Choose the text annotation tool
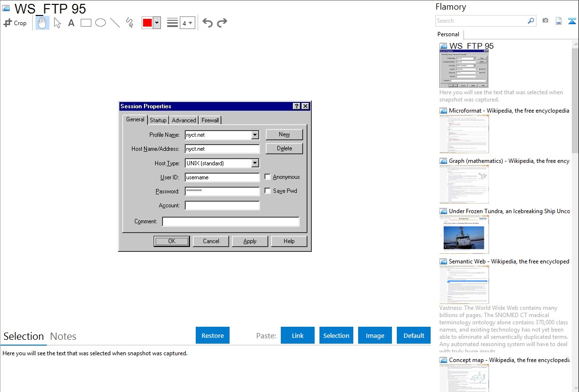Image resolution: width=579 pixels, height=392 pixels. (71, 23)
